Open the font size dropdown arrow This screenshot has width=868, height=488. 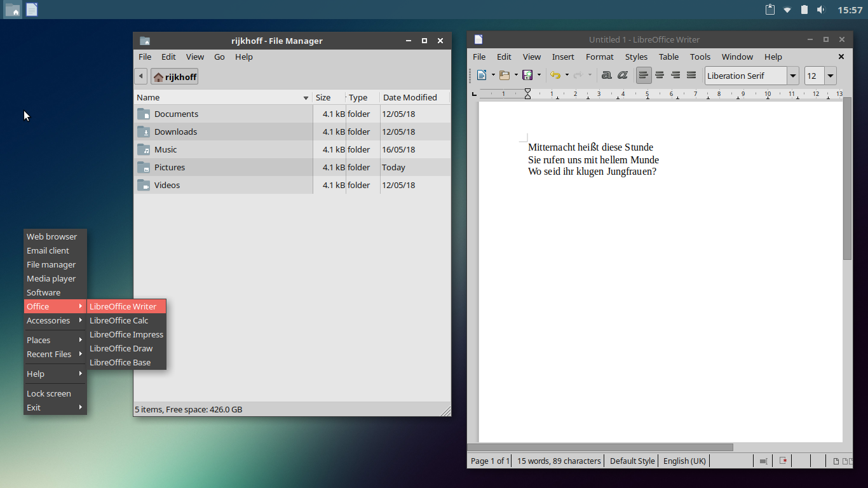click(x=830, y=76)
